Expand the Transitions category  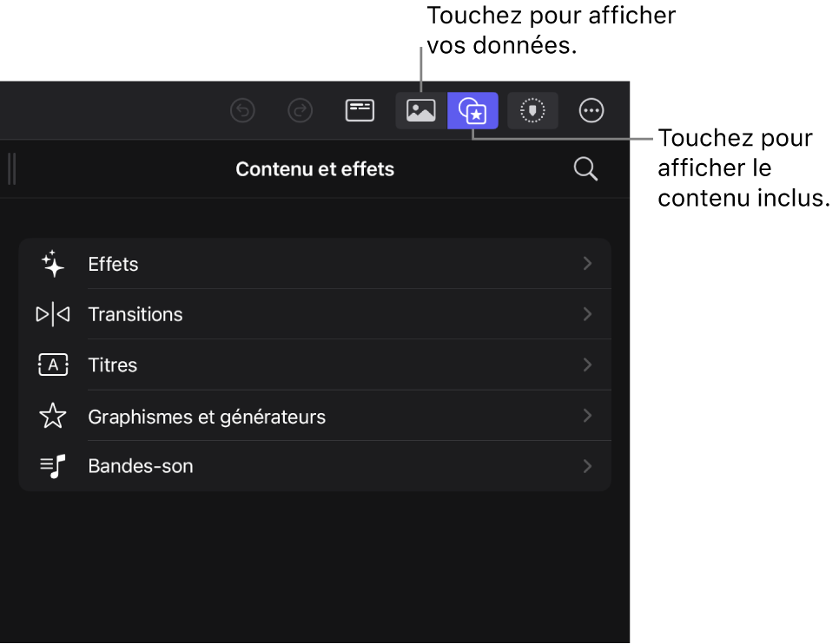pos(587,314)
